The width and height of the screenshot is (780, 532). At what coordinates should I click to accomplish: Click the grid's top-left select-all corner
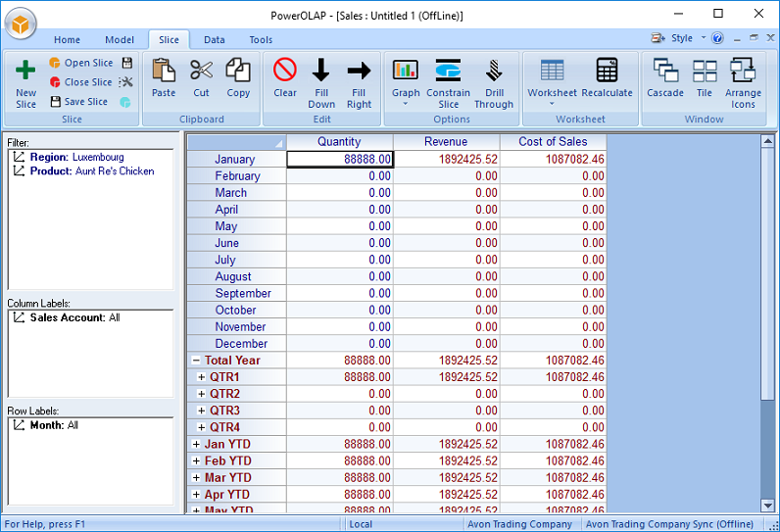pyautogui.click(x=237, y=142)
